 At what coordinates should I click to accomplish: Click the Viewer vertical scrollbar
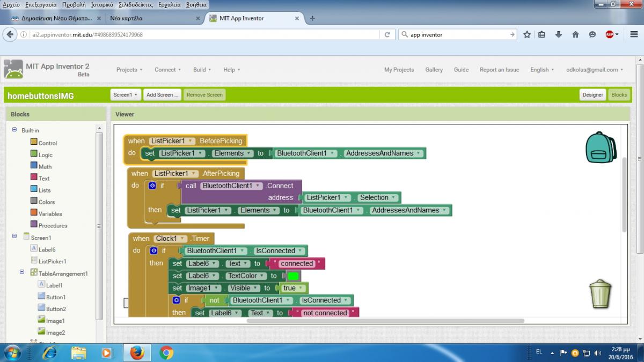[625, 195]
